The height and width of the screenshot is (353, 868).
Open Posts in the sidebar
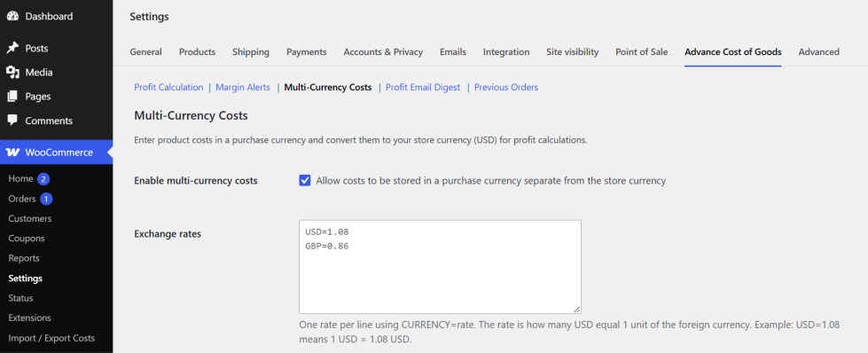point(36,48)
